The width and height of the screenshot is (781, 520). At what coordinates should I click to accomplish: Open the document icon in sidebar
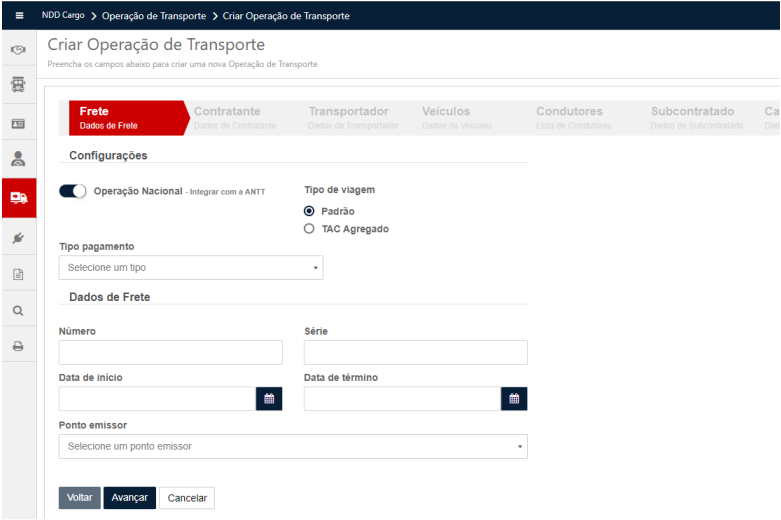[x=18, y=273]
